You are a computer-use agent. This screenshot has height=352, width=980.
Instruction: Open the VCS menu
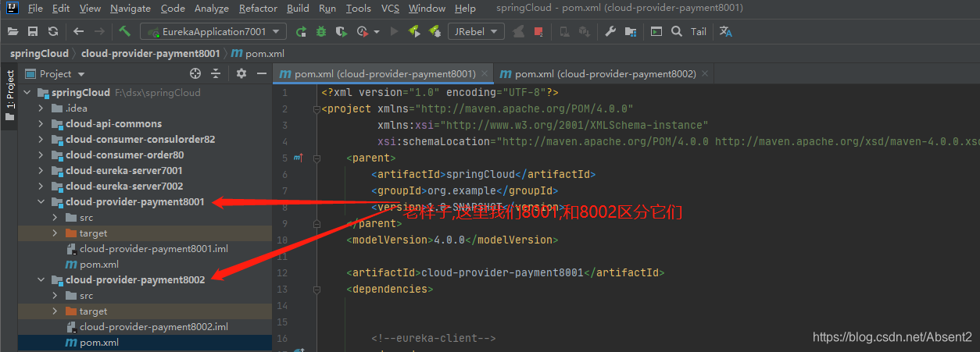[x=390, y=9]
